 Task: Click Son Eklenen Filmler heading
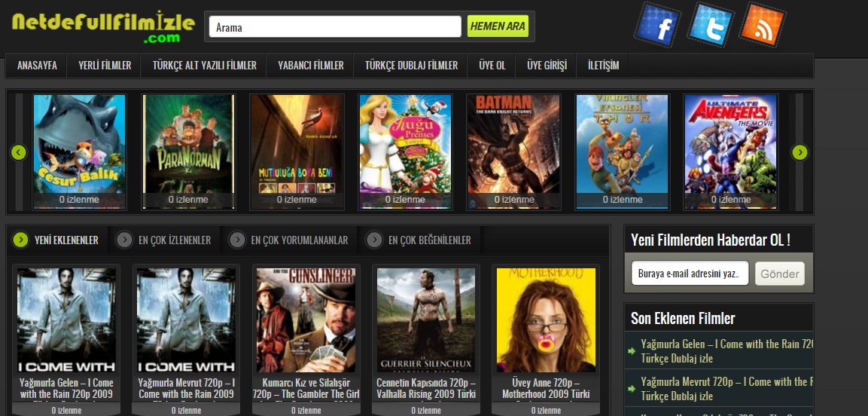683,319
